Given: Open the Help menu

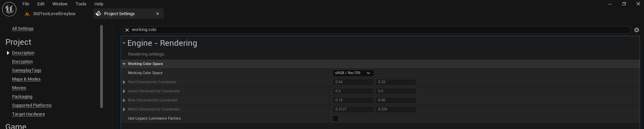Looking at the screenshot, I should pos(99,4).
